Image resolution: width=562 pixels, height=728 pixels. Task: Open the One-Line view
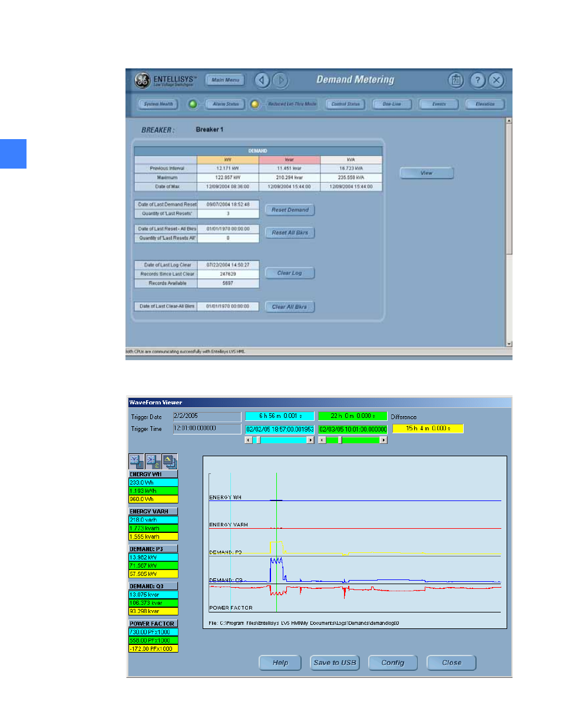pyautogui.click(x=392, y=104)
